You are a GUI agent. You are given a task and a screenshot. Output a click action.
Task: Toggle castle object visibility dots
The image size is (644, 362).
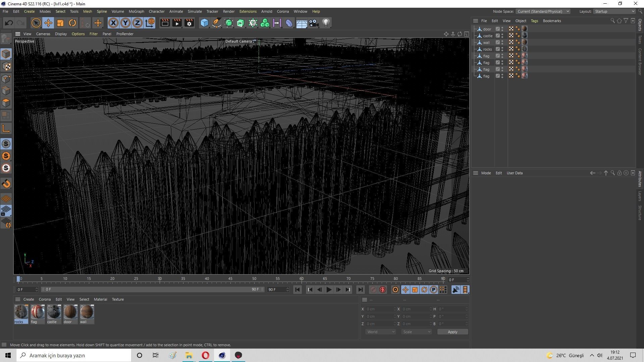pos(502,36)
